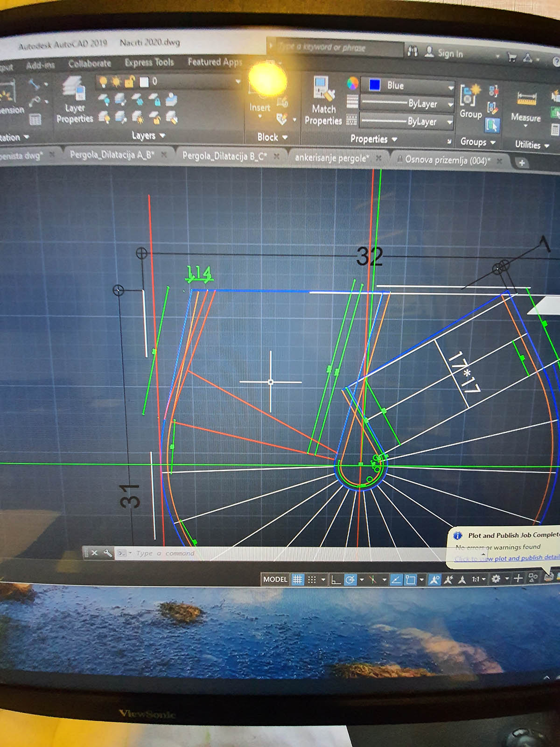The image size is (560, 747).
Task: Open the Express Tools ribbon tab
Action: 149,63
